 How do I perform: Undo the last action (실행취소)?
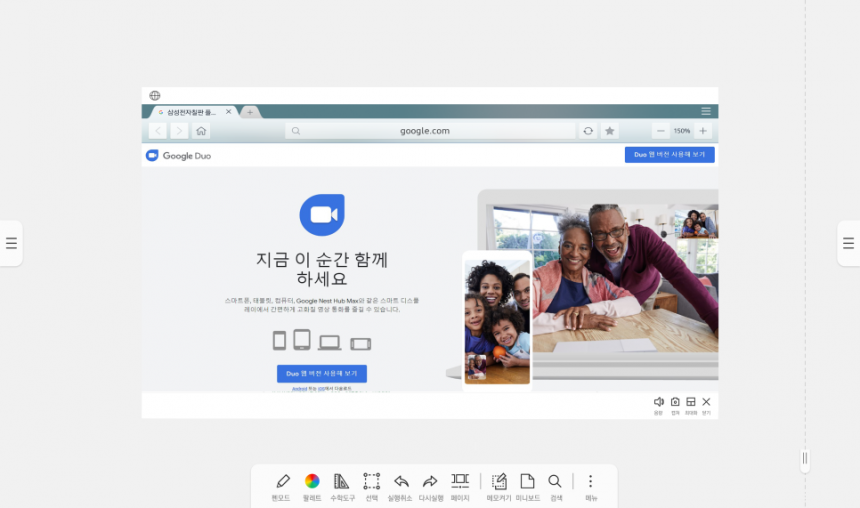400,487
